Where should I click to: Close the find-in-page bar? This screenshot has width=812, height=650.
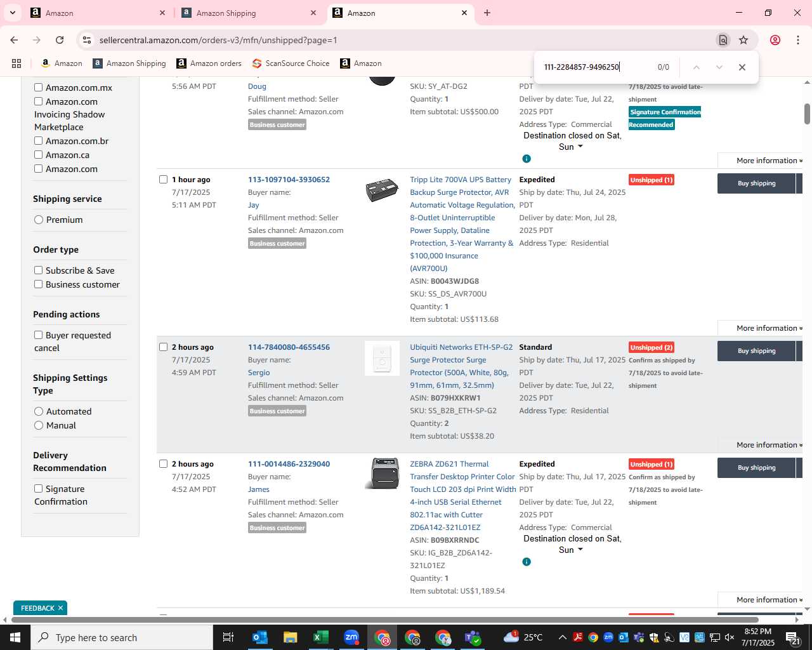pos(742,67)
